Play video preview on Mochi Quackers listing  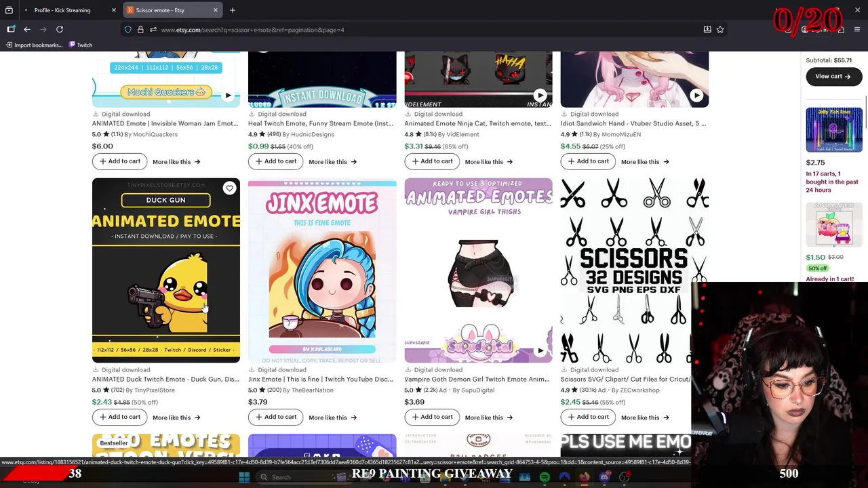coord(228,96)
